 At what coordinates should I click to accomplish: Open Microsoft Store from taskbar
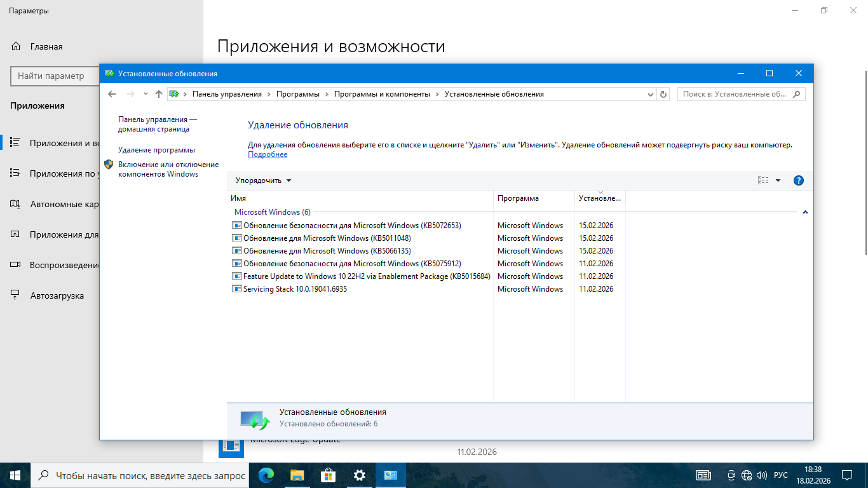[x=328, y=475]
